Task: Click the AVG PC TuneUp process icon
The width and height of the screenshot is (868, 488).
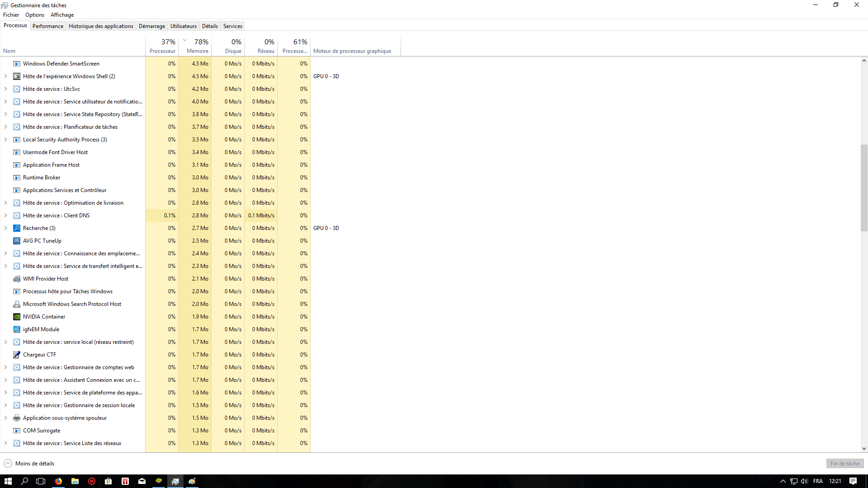Action: (17, 241)
